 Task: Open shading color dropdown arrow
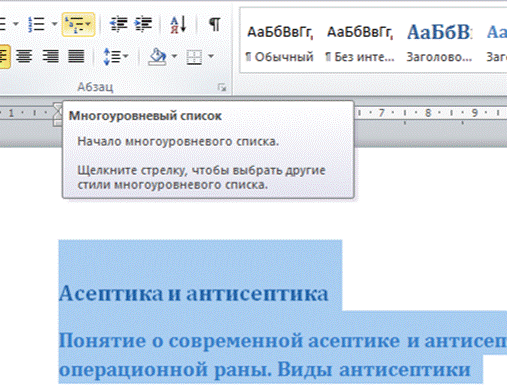click(x=174, y=56)
